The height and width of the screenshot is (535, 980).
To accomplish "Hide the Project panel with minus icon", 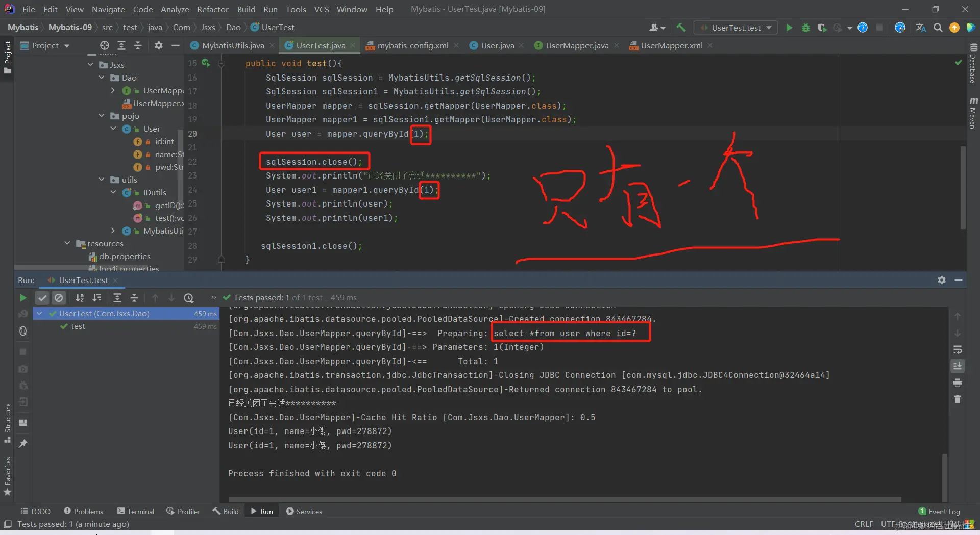I will (176, 45).
